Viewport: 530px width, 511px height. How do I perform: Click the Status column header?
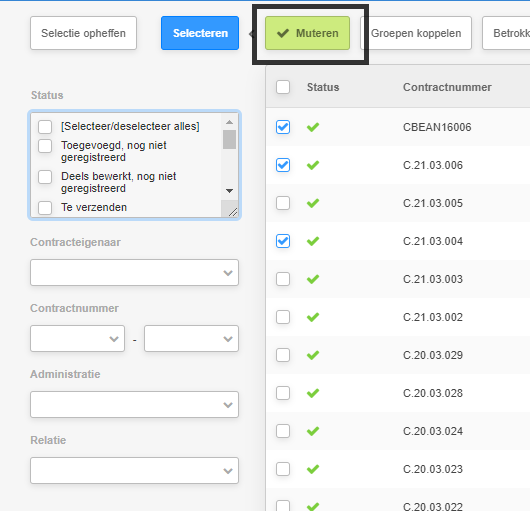(x=323, y=87)
